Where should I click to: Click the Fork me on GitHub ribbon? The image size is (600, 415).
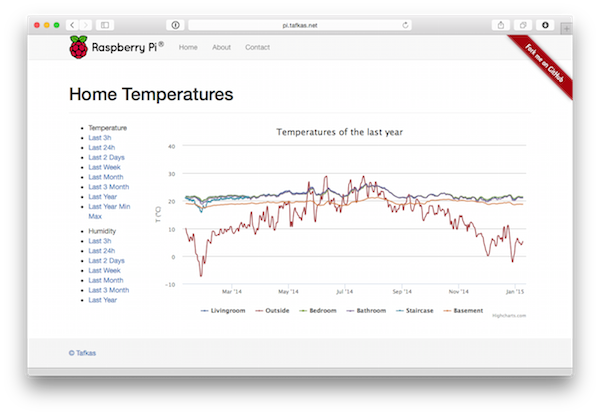click(543, 63)
